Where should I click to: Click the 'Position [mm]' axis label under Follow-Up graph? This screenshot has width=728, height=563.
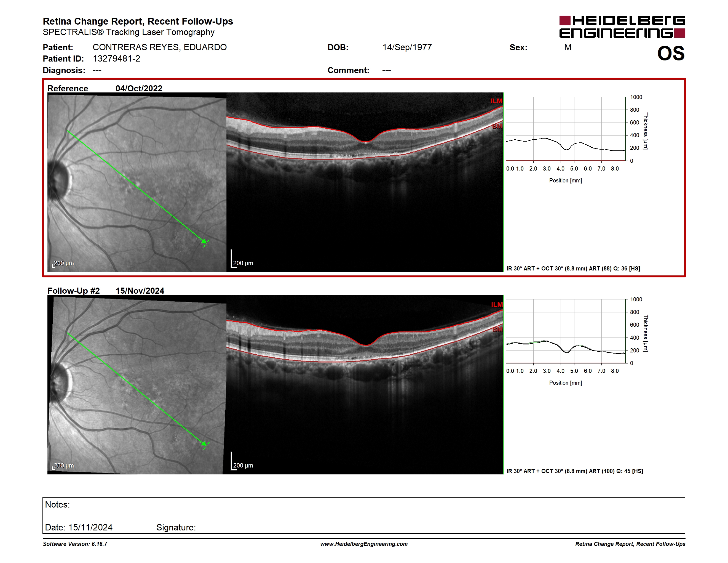[x=566, y=383]
